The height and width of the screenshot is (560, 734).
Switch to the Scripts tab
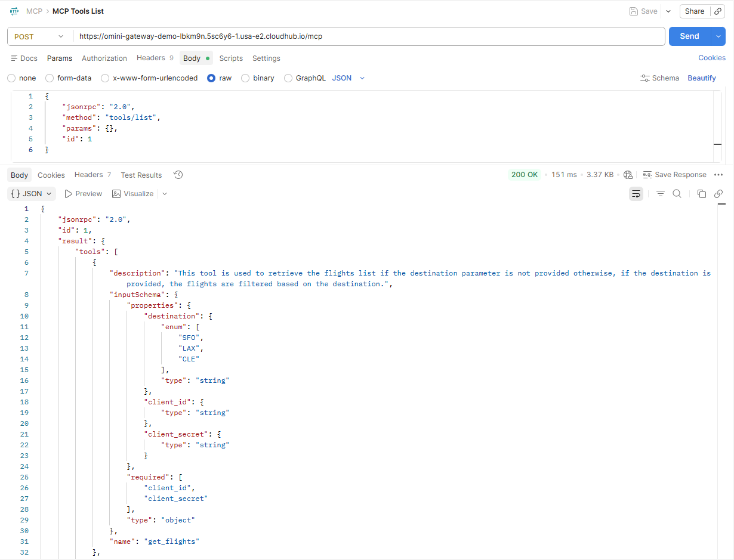tap(231, 58)
